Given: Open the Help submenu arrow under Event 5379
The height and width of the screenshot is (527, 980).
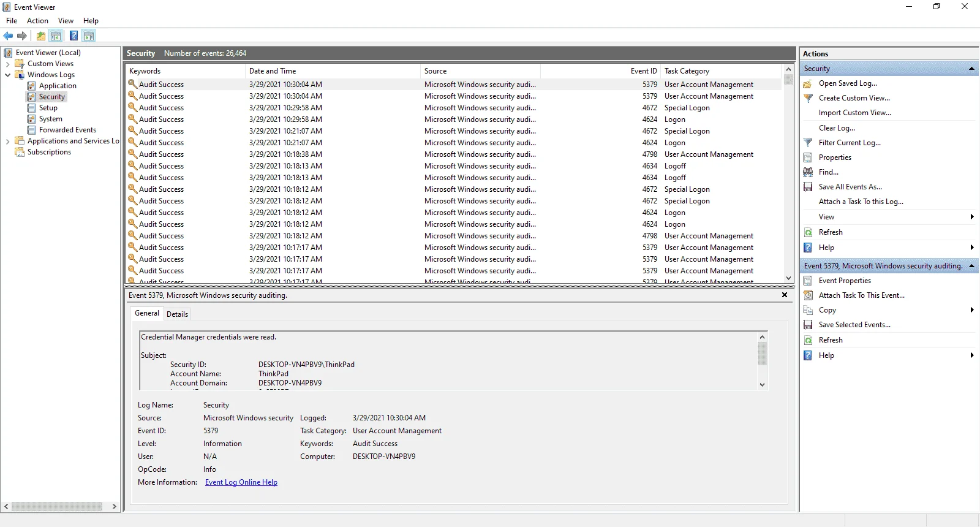Looking at the screenshot, I should coord(972,355).
